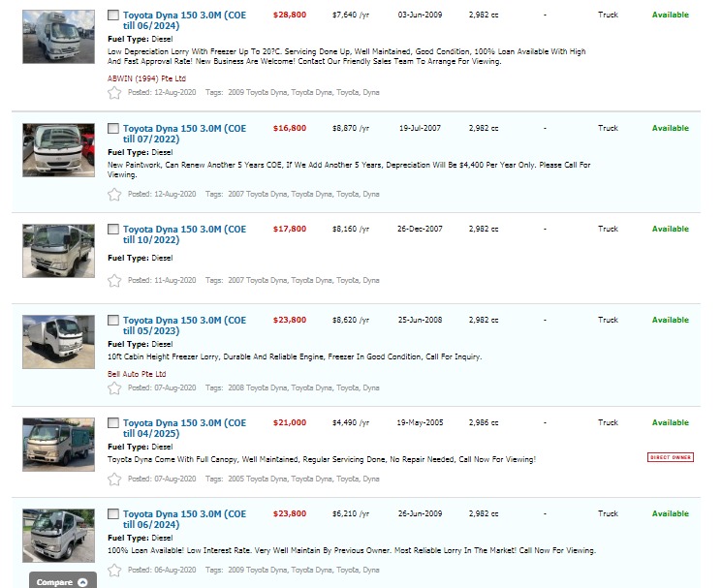Open the Toyota Dyna COE till 05/2023 listing title
722x588 pixels.
184,325
